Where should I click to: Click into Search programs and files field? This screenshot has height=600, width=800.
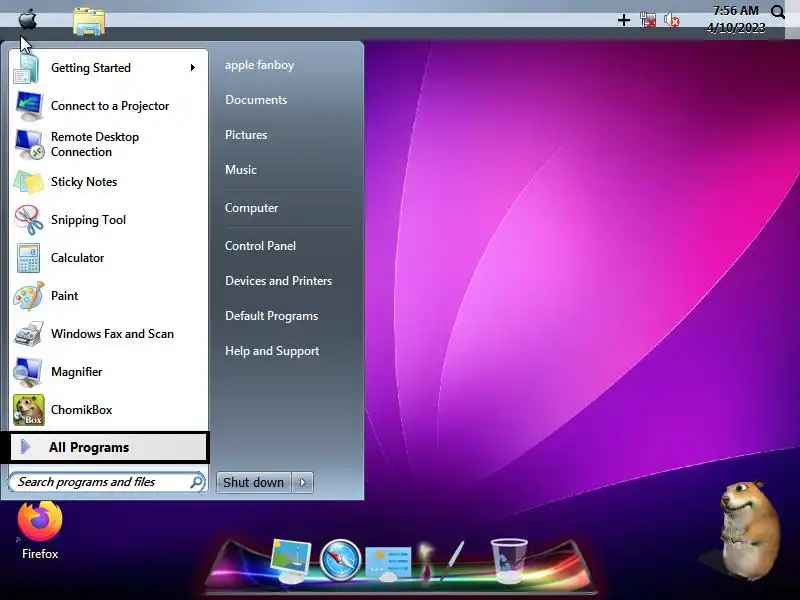point(107,482)
